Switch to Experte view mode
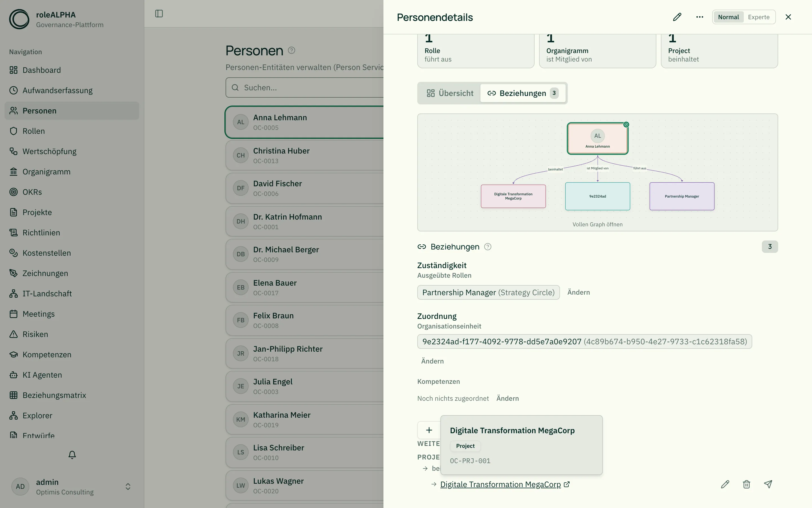 tap(759, 17)
